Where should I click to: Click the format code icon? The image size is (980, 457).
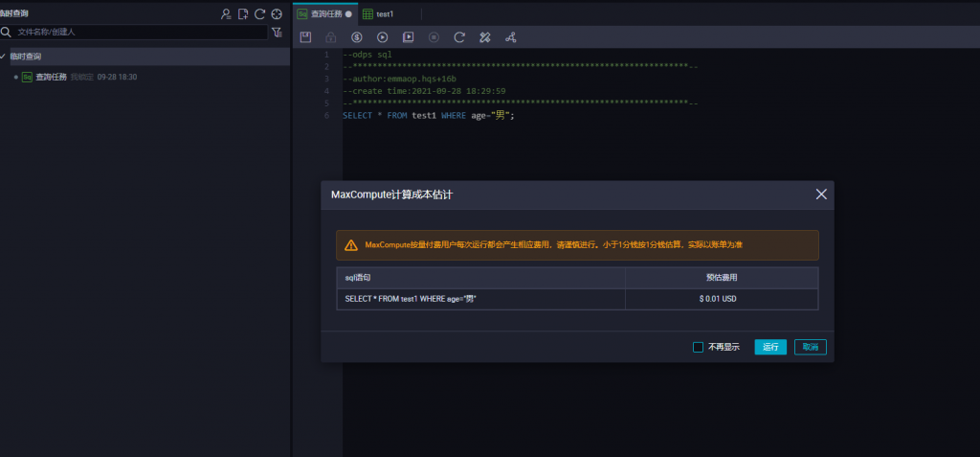click(485, 37)
